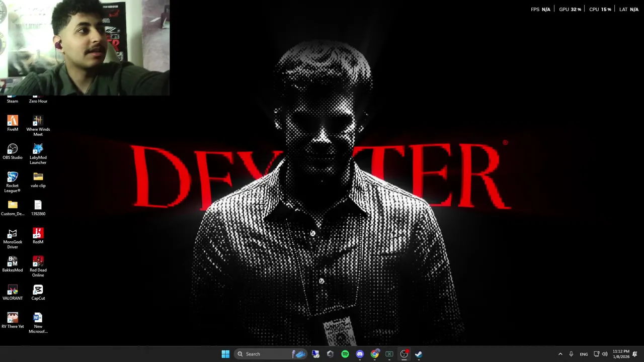Open the clock showing 11:12 PM
The width and height of the screenshot is (644, 362).
point(621,354)
